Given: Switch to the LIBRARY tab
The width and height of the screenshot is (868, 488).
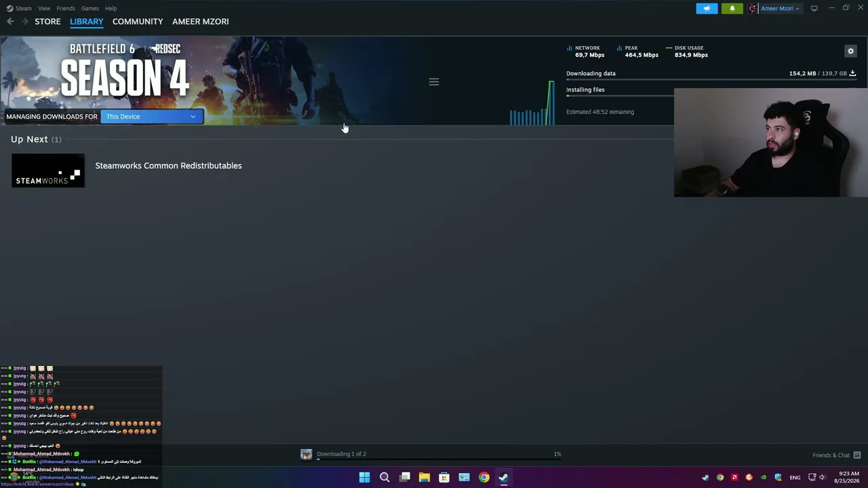Looking at the screenshot, I should coord(87,22).
